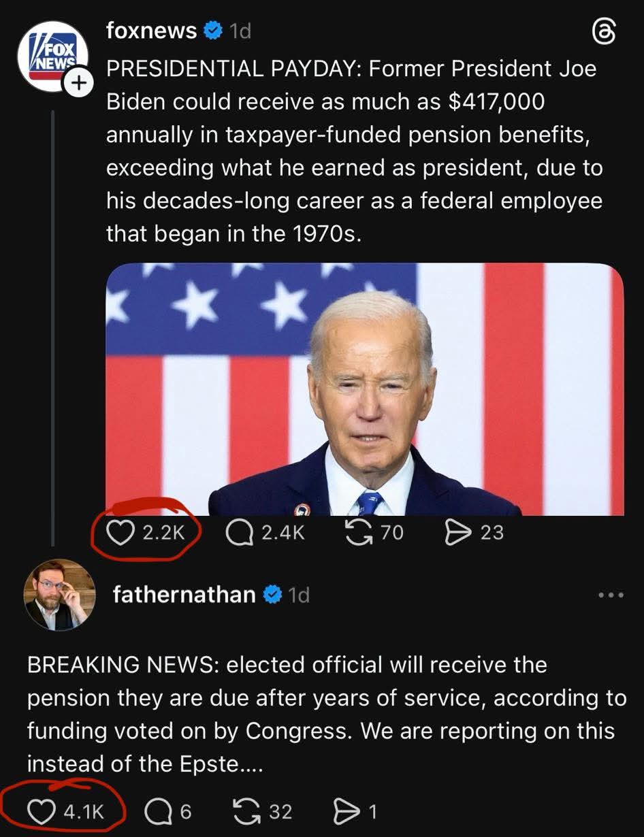The image size is (644, 837).
Task: Open the reply thread on fathernathan's post
Action: (157, 811)
